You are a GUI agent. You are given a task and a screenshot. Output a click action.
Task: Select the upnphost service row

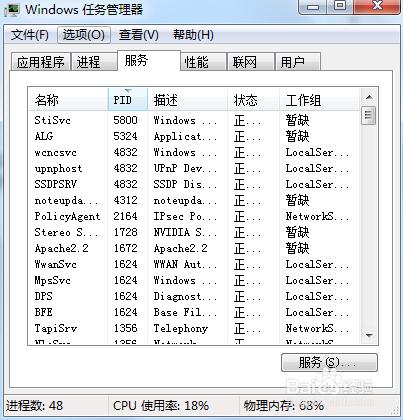[x=194, y=168]
